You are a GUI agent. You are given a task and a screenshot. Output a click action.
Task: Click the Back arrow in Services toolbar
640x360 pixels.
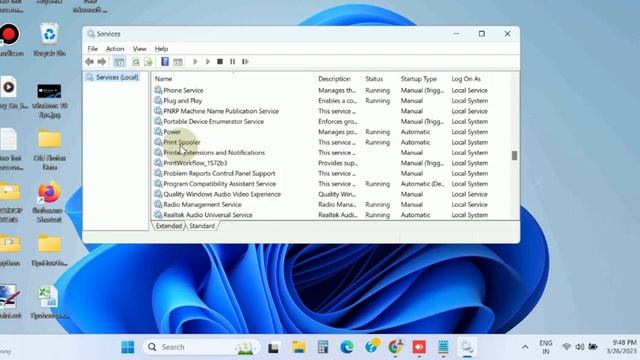click(x=89, y=62)
